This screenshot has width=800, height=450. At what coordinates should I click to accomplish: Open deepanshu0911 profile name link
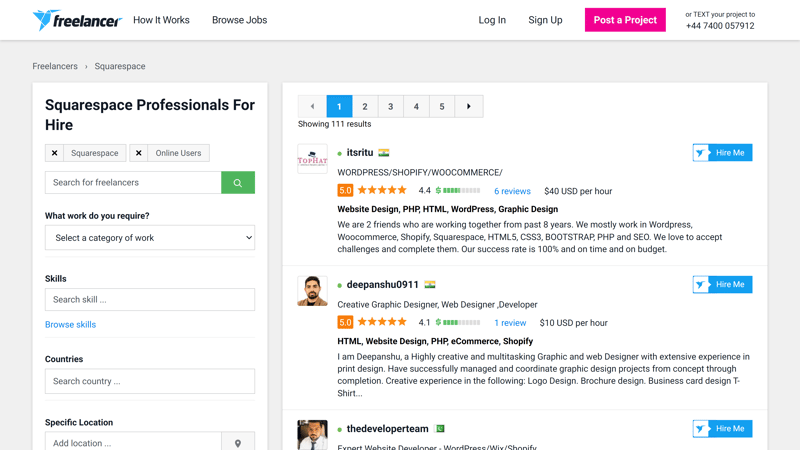(x=382, y=285)
